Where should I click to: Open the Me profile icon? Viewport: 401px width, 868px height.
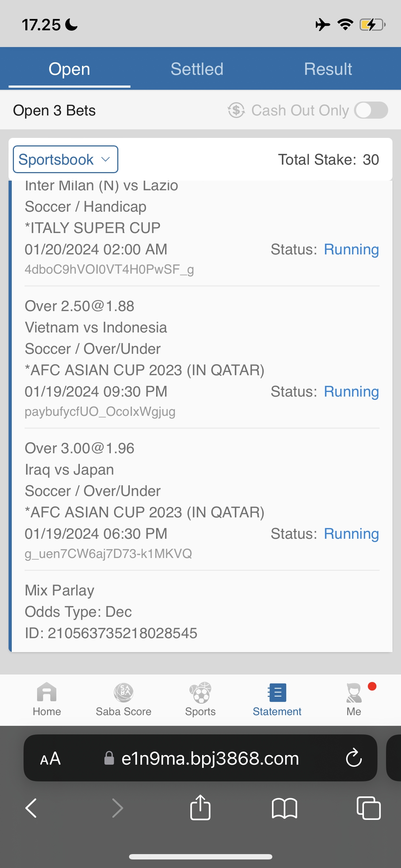coord(354,692)
